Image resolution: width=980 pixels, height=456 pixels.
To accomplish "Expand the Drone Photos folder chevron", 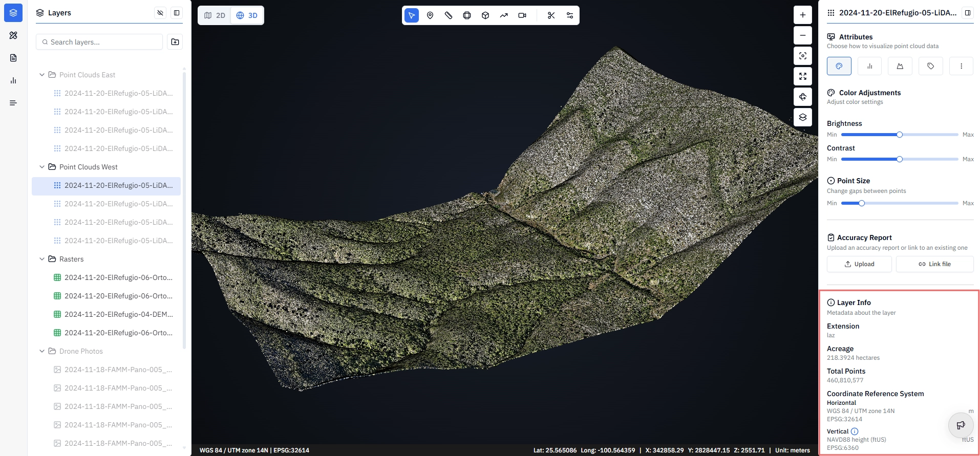I will pos(42,351).
